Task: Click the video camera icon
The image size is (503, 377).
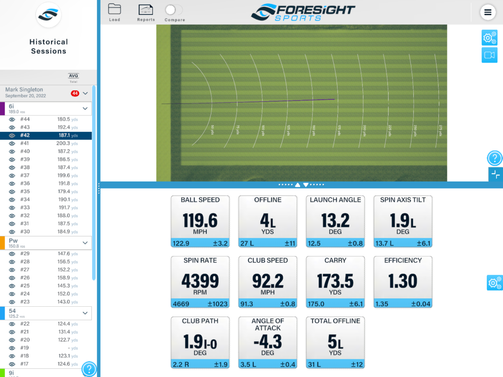Action: 489,55
